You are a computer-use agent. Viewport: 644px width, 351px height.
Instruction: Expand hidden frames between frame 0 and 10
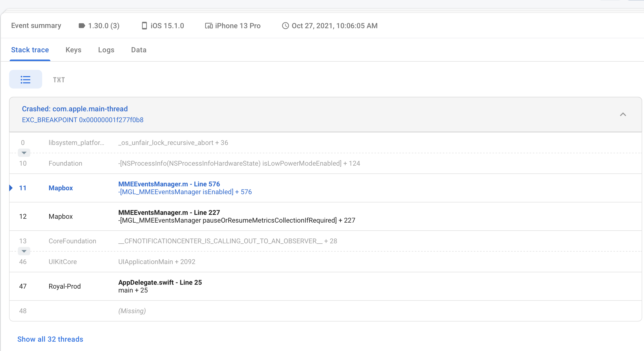point(24,152)
